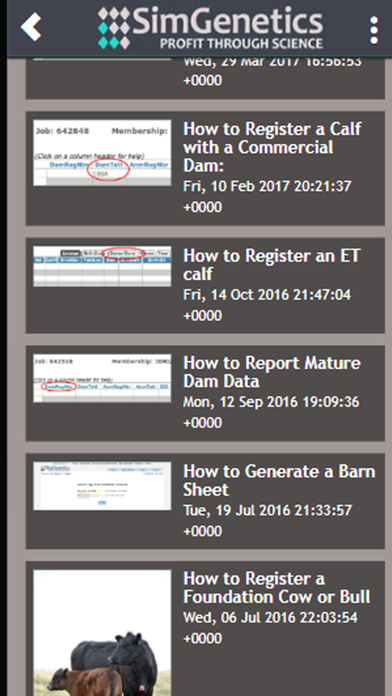This screenshot has width=392, height=696.
Task: Click date 'Wed, 06 Jul 2016 22:03:54'
Action: (270, 617)
